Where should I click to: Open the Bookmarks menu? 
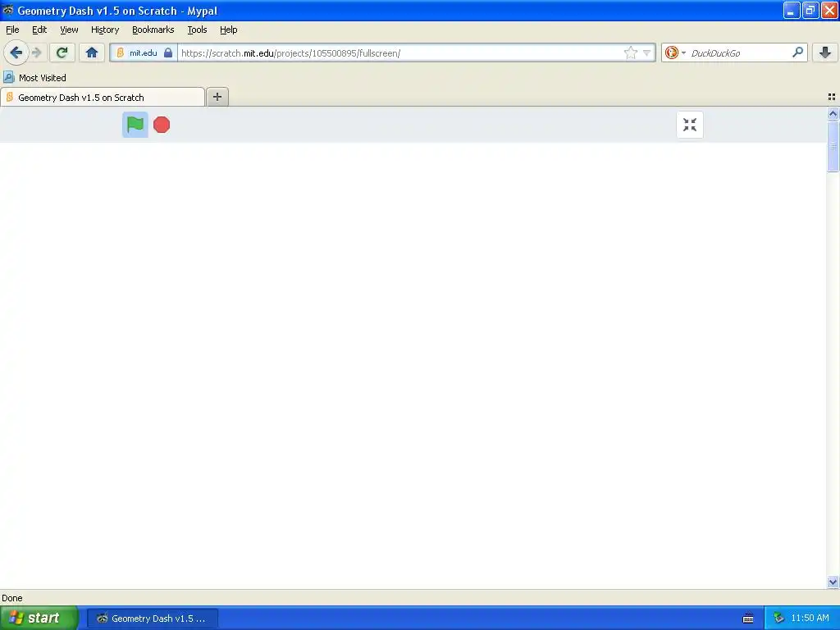[x=153, y=30]
